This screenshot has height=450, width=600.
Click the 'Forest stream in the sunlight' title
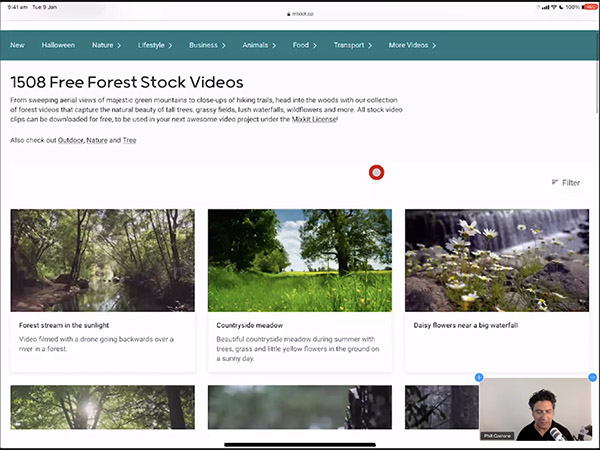(64, 325)
